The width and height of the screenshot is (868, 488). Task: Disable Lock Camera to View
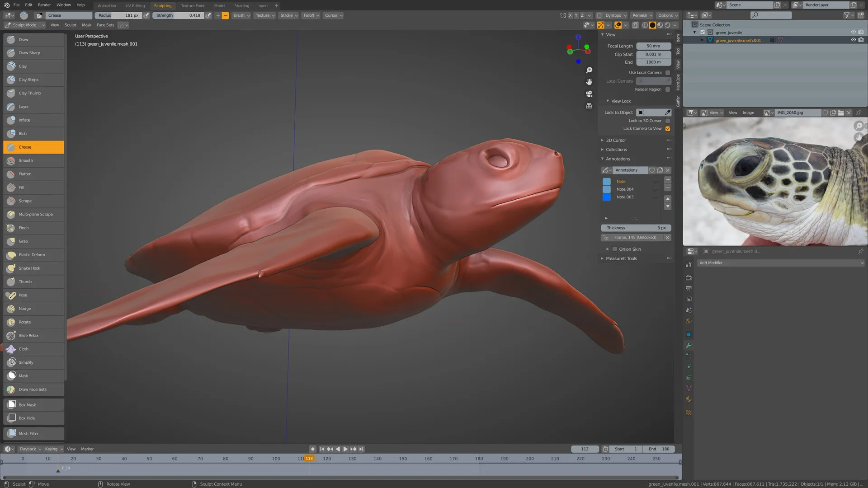[x=668, y=129]
